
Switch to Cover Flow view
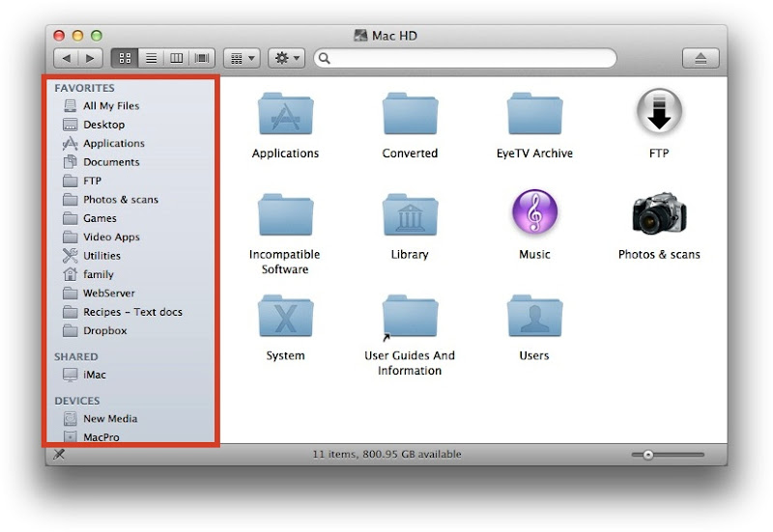click(x=202, y=58)
